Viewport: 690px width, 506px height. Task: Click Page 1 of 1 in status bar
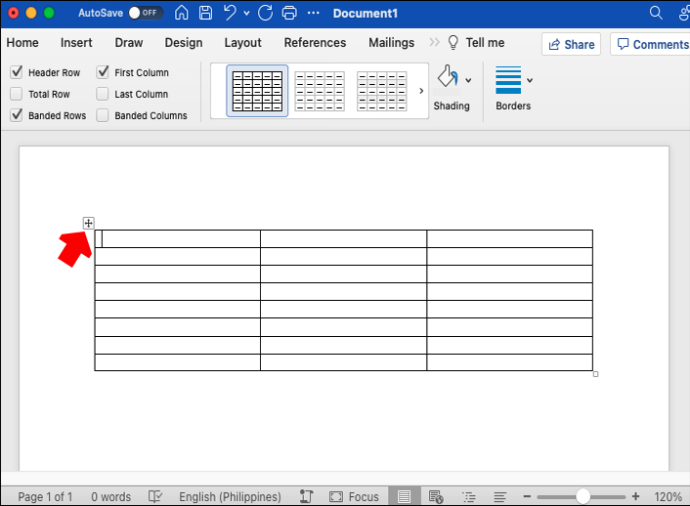click(x=45, y=497)
